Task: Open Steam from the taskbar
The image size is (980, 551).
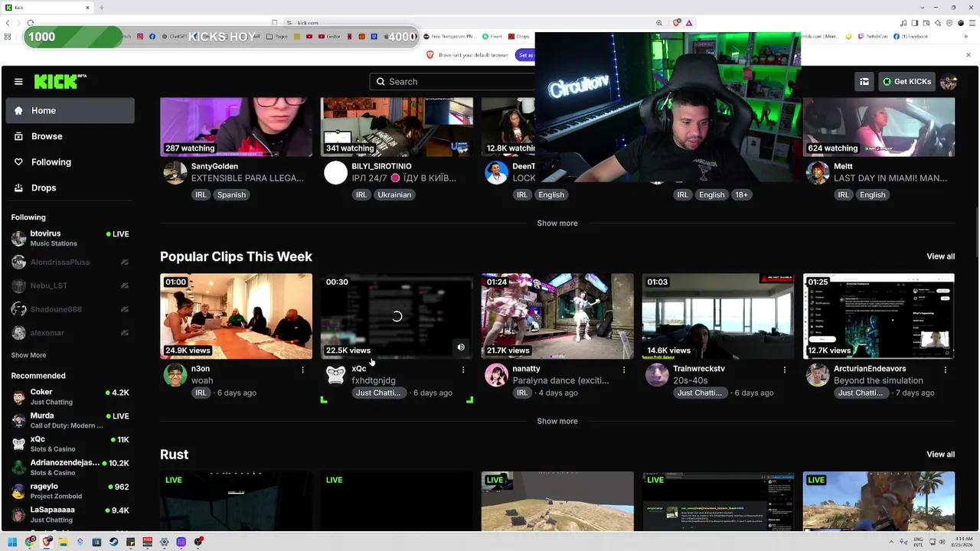Action: pos(113,542)
